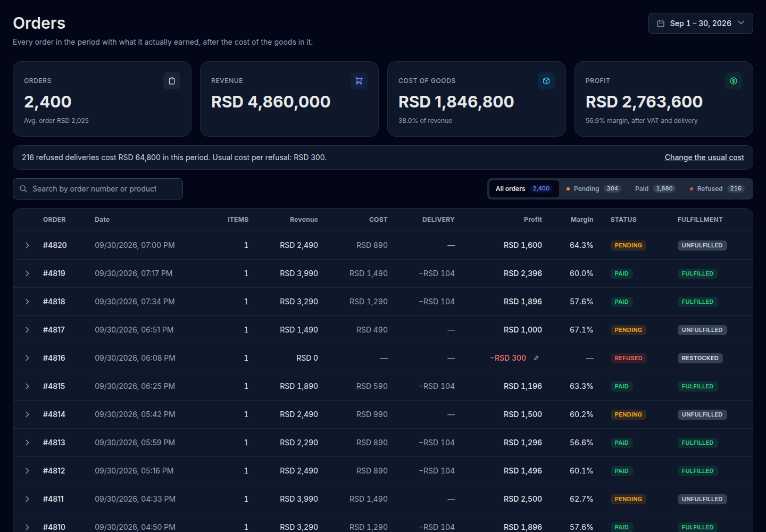Expand order #4814 row details
This screenshot has width=766, height=532.
click(x=27, y=414)
